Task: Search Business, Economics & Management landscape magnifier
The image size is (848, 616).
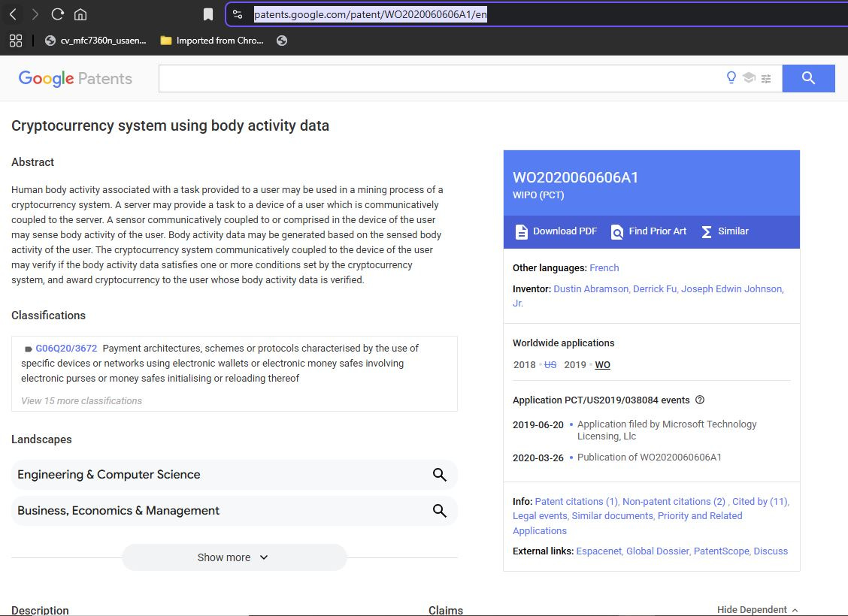Action: tap(440, 511)
